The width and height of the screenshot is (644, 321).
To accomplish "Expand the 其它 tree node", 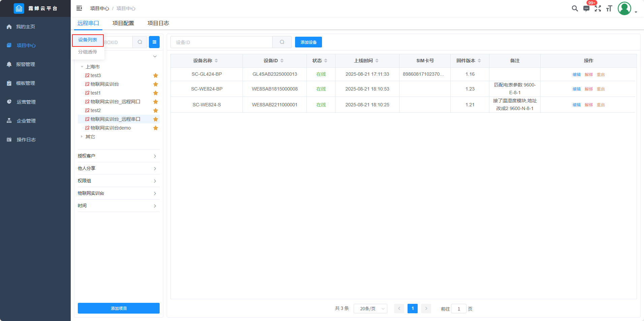I will click(x=82, y=137).
